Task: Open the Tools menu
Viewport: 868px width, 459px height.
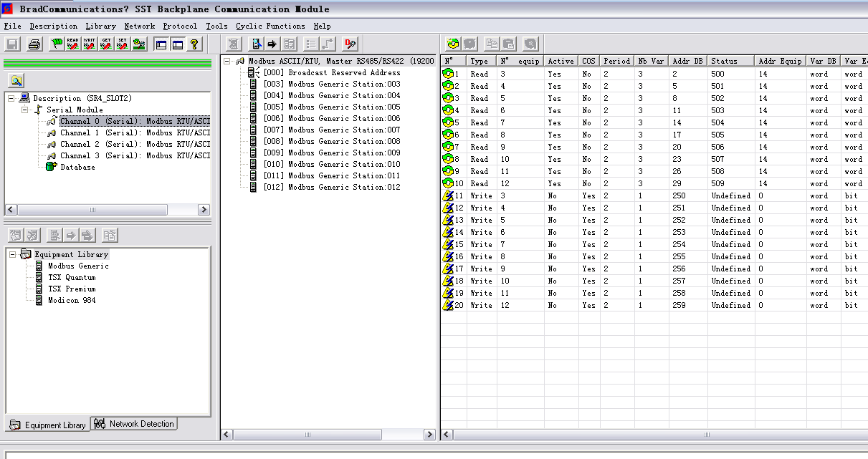Action: click(x=216, y=26)
